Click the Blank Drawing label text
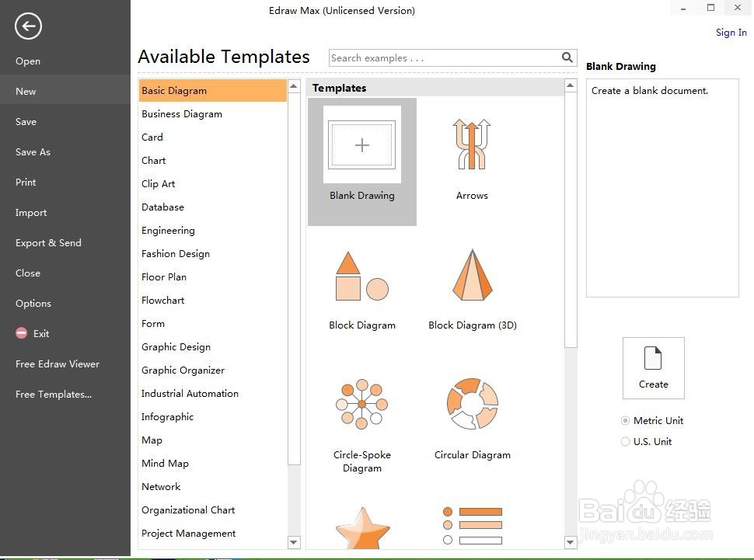The width and height of the screenshot is (754, 560). (361, 196)
